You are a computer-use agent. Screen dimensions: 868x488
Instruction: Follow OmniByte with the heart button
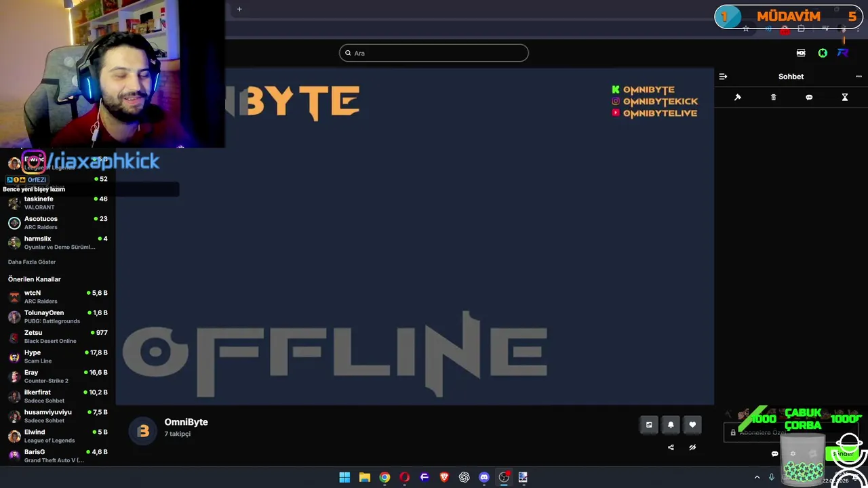[x=692, y=425]
